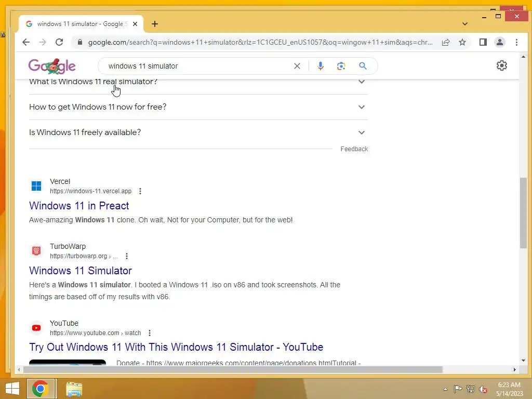Open the Windows 11 Simulator TurboWarp result
Screen dimensions: 532x399
81,270
